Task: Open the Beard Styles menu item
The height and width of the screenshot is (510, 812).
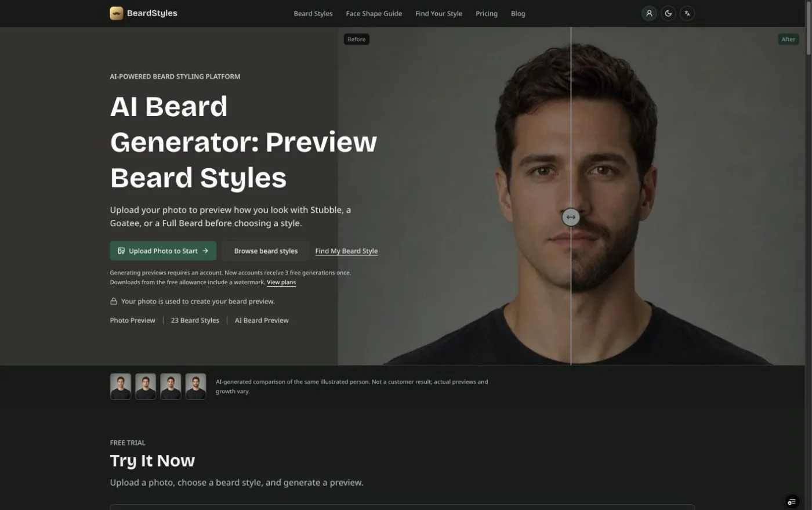Action: (313, 13)
